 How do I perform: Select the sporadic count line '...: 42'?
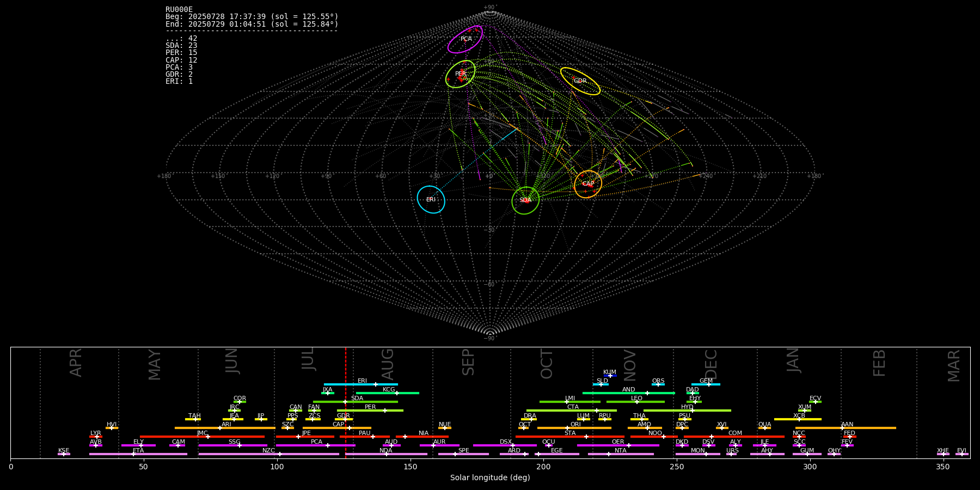coord(181,38)
